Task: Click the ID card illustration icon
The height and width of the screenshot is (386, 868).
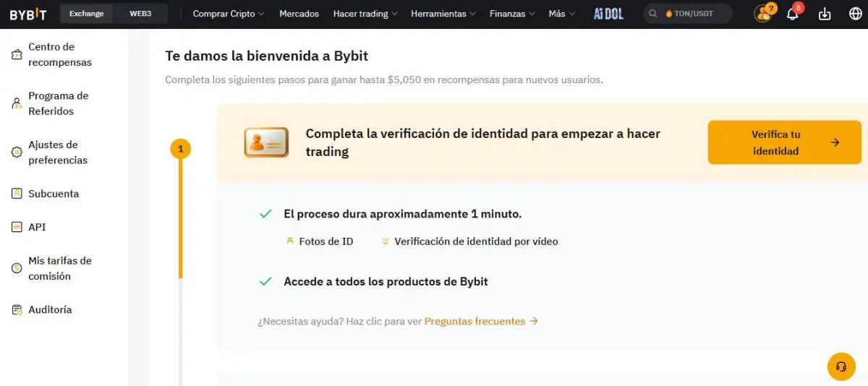Action: coord(266,142)
